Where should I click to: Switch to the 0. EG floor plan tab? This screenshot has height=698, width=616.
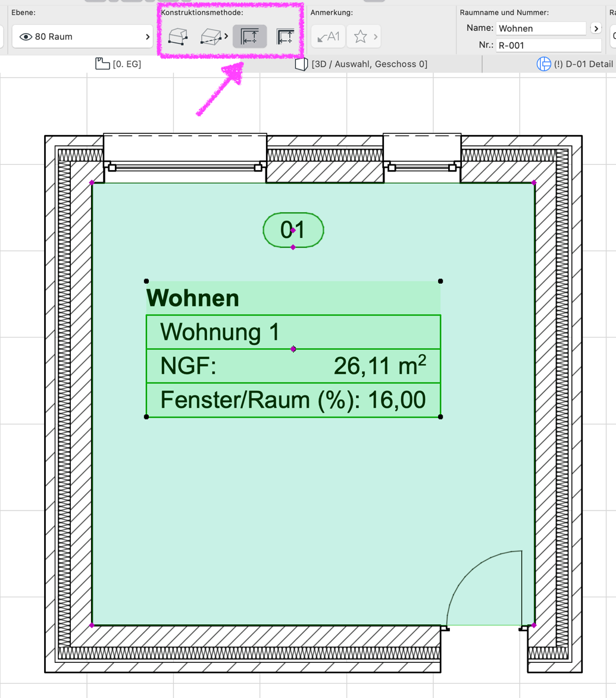118,64
